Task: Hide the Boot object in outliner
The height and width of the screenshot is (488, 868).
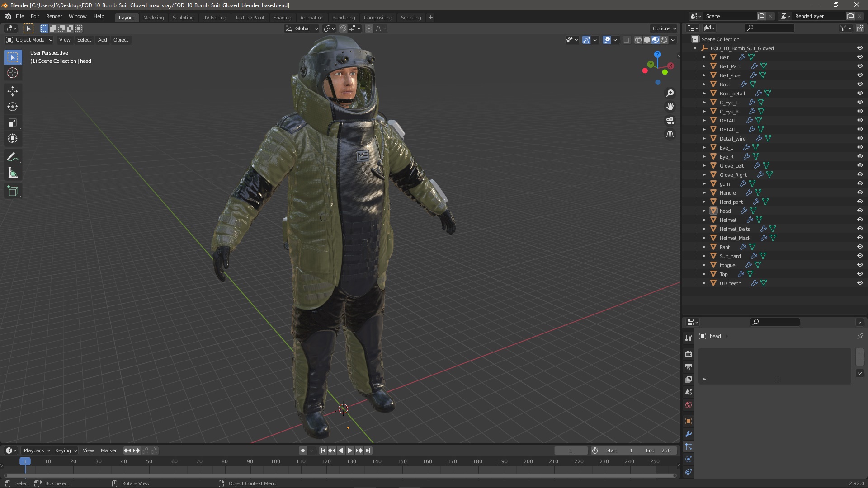Action: (x=860, y=84)
